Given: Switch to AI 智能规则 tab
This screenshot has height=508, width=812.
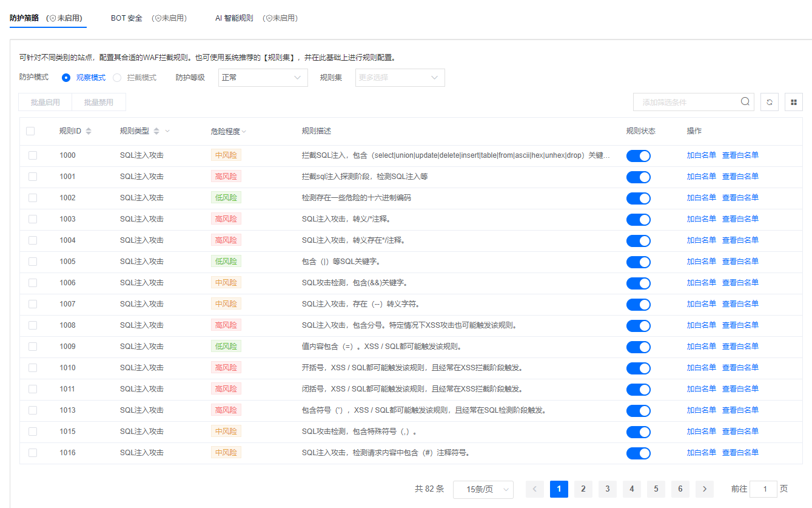Looking at the screenshot, I should (x=257, y=18).
